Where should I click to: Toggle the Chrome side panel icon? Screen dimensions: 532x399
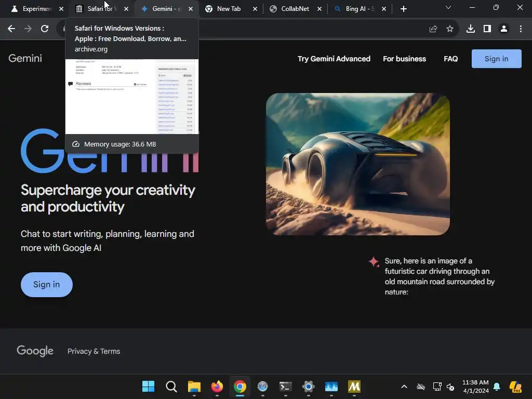(x=487, y=29)
